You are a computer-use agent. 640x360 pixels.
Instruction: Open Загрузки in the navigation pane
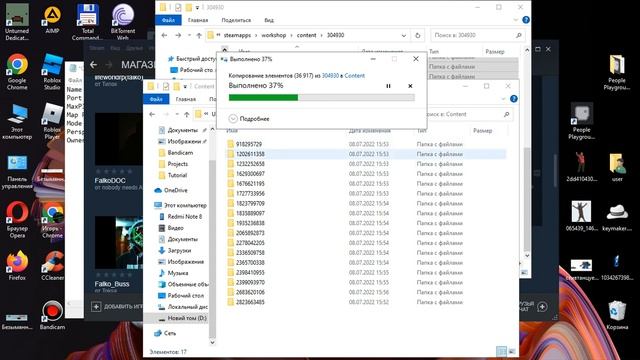click(x=179, y=251)
